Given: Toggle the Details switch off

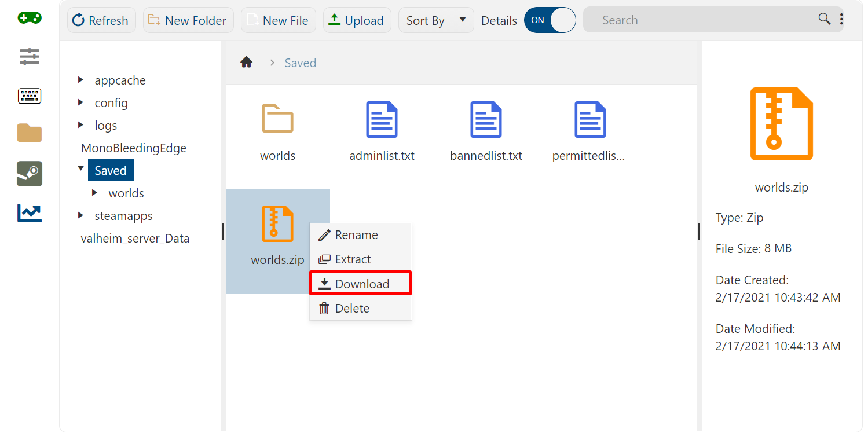Looking at the screenshot, I should [550, 20].
